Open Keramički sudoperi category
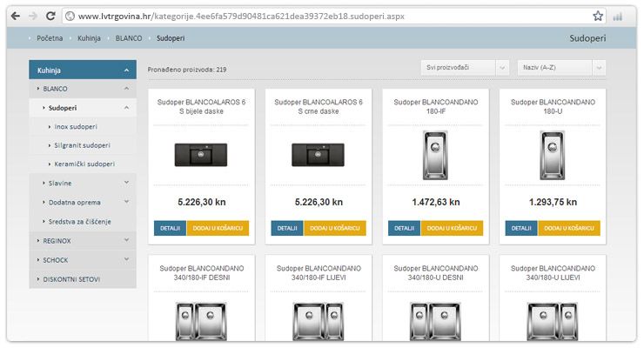Viewport: 644px width, 348px height. 84,164
